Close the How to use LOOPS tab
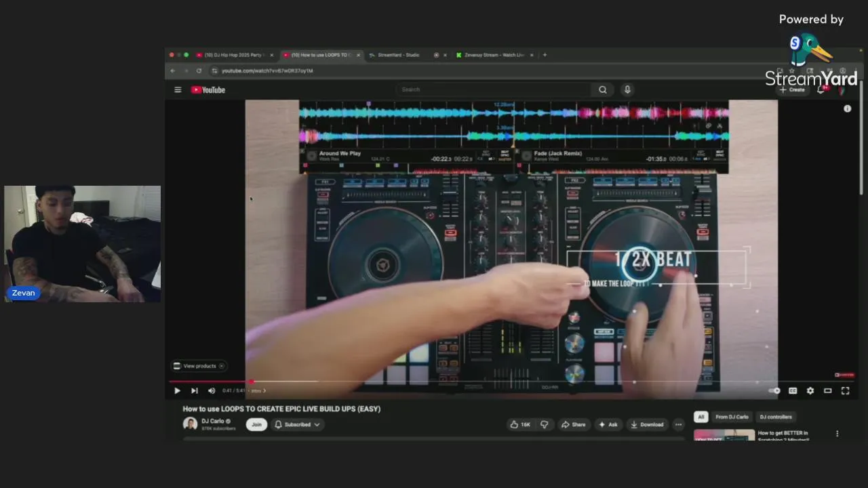868x488 pixels. pos(359,55)
